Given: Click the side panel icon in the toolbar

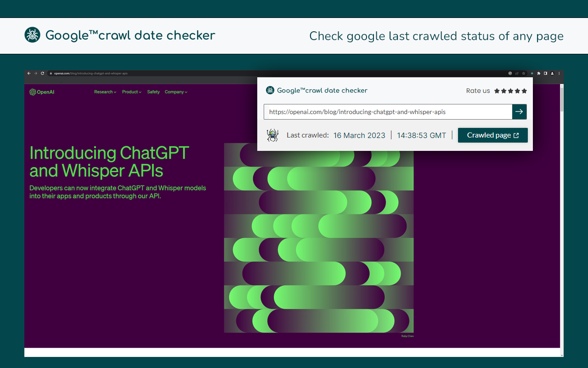Looking at the screenshot, I should click(546, 73).
